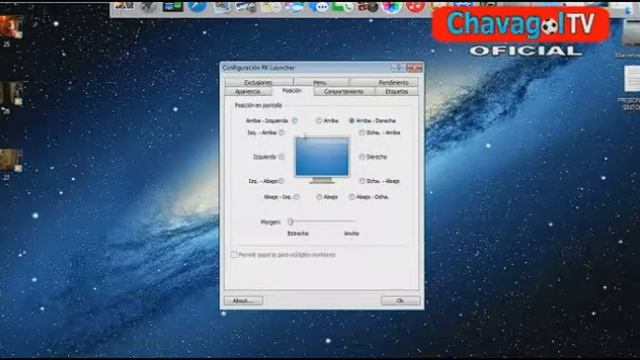640x360 pixels.
Task: Select the Abajo - Izq. position radio
Action: (297, 197)
